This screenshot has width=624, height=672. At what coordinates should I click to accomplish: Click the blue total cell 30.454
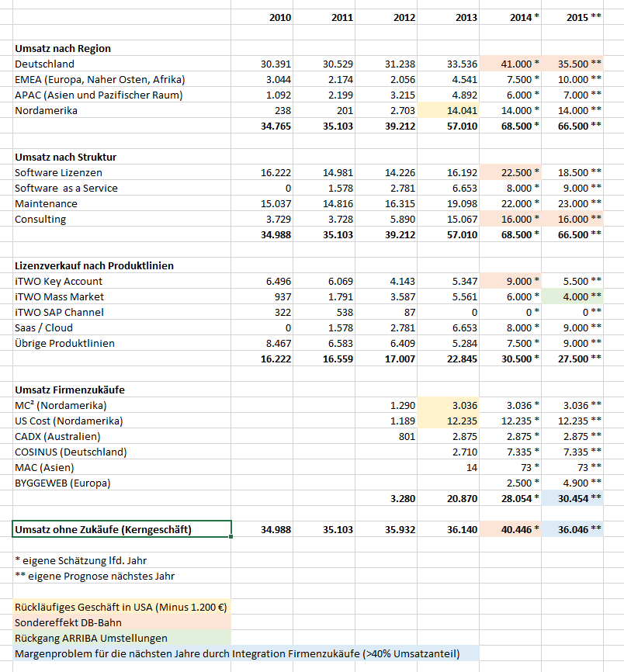tap(572, 498)
